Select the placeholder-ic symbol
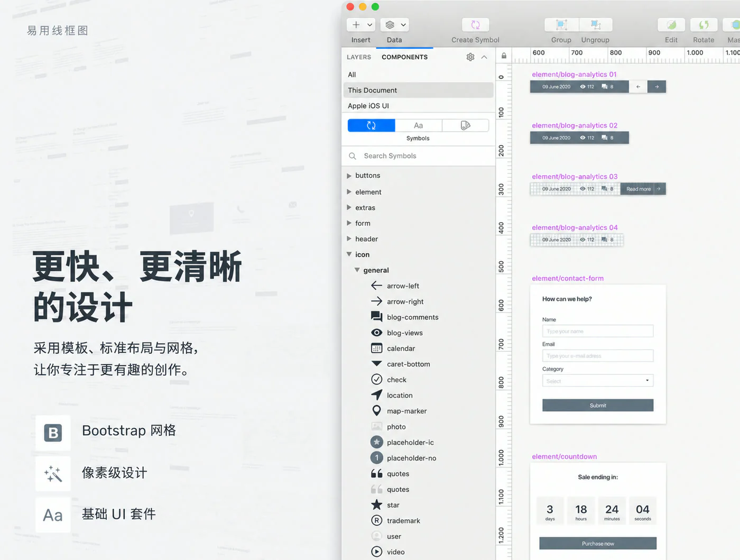The width and height of the screenshot is (740, 560). point(402,443)
